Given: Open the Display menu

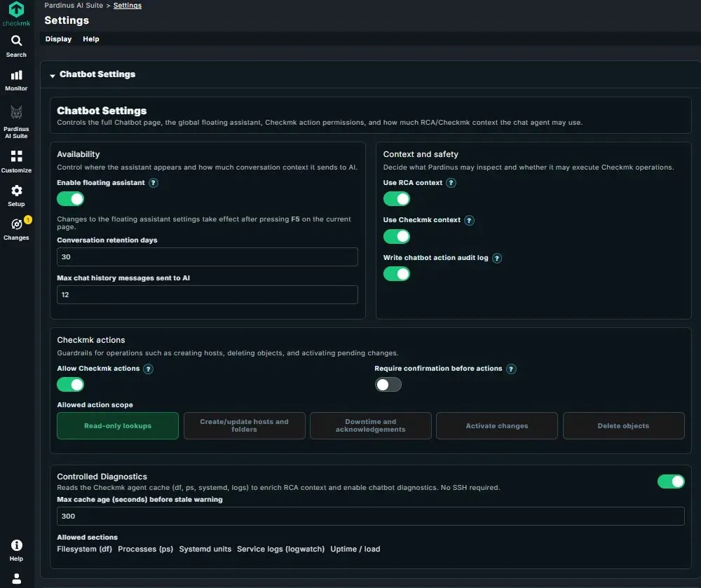Looking at the screenshot, I should pyautogui.click(x=58, y=39).
